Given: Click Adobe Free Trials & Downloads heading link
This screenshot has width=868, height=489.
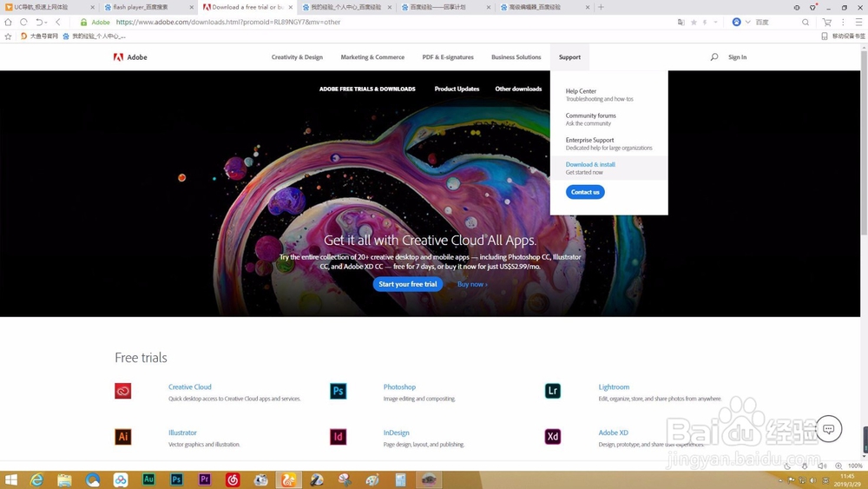Looking at the screenshot, I should click(x=367, y=89).
